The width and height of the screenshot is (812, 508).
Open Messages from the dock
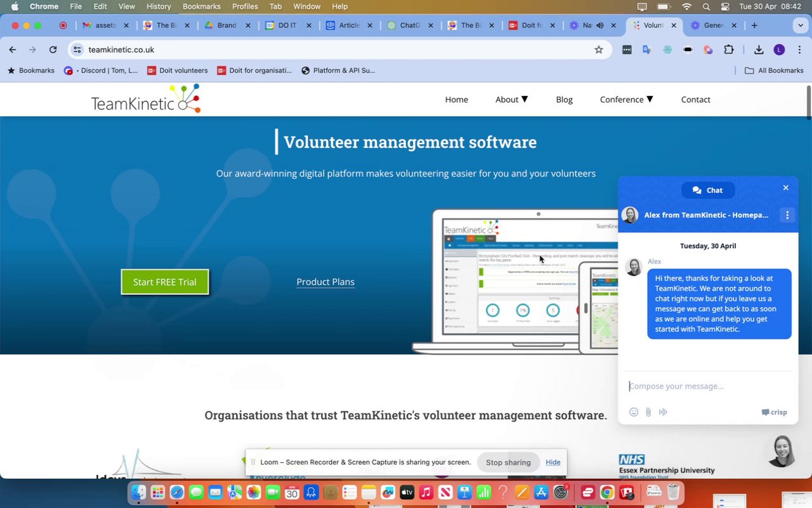pos(196,492)
